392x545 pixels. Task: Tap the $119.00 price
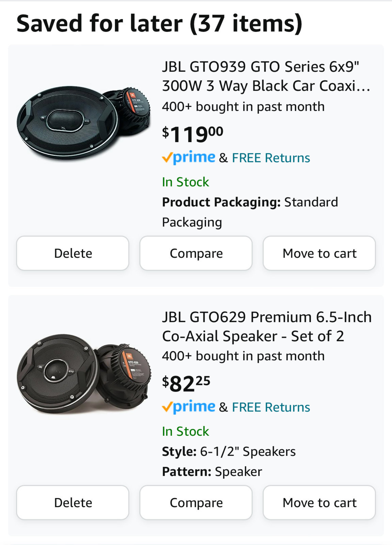pos(193,134)
